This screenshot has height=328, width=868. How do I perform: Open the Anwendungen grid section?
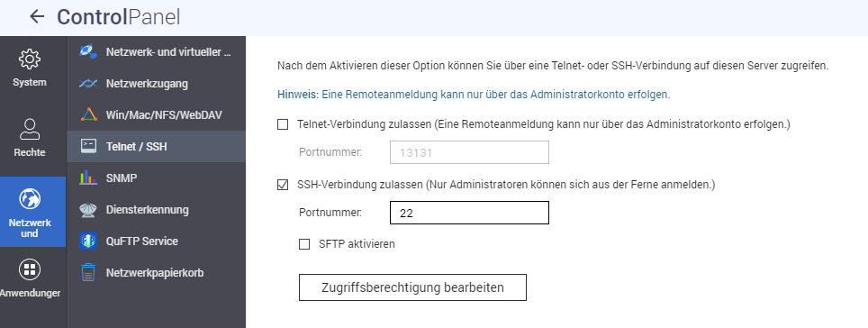pos(30,278)
